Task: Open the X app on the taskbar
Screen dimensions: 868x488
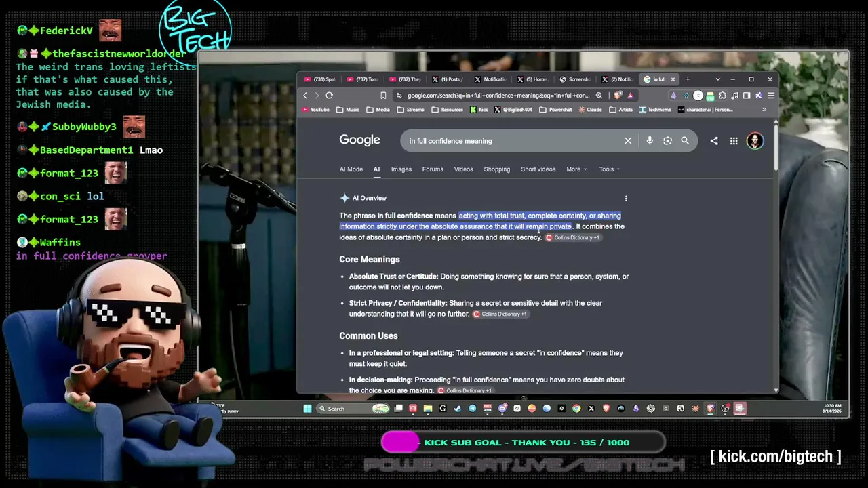Action: 591,409
